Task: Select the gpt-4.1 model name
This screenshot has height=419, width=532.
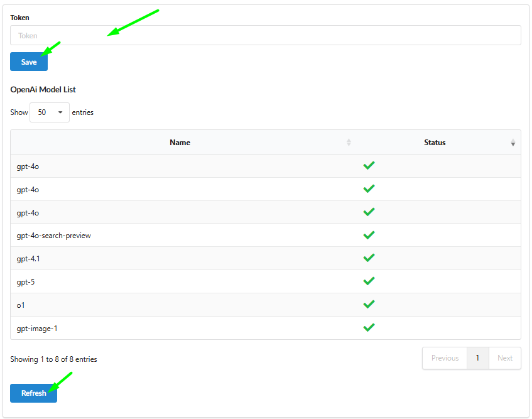Action: coord(28,259)
